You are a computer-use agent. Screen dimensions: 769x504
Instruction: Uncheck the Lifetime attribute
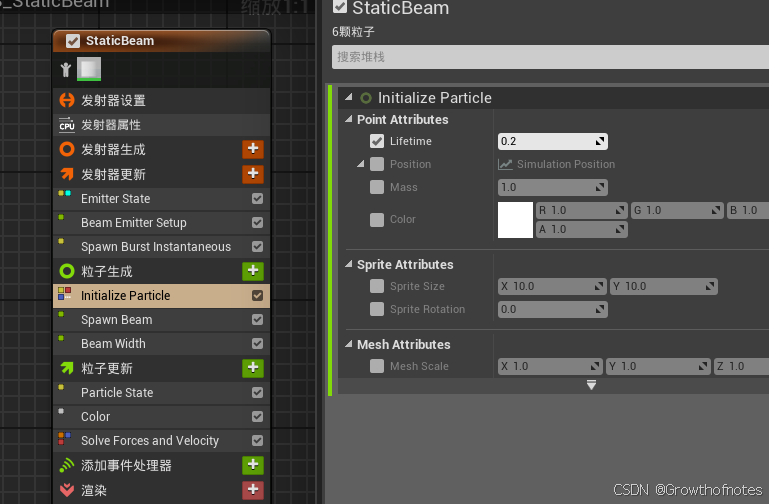pos(377,141)
